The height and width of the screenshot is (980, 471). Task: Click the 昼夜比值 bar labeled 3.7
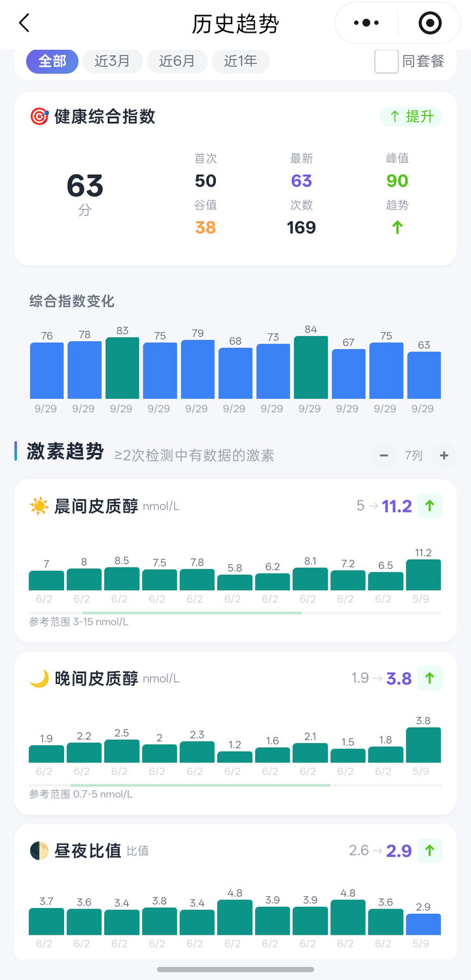[46, 922]
